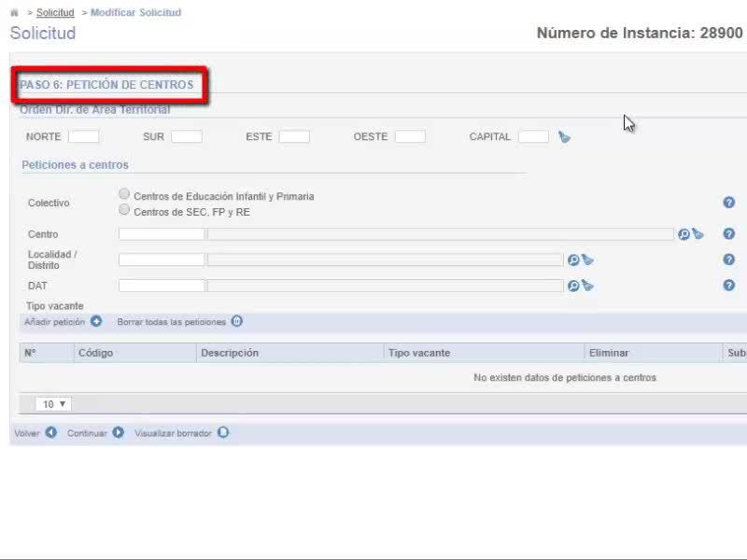Click the Volver text button
This screenshot has height=560, width=747.
[x=27, y=433]
